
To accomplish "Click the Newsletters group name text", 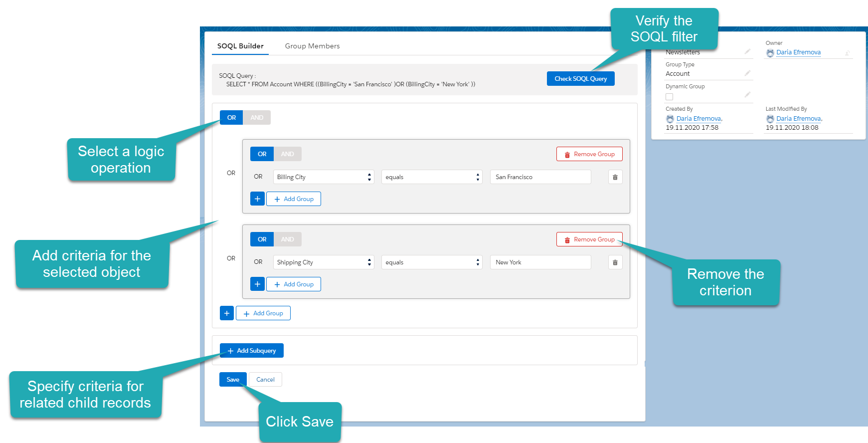I will 683,52.
